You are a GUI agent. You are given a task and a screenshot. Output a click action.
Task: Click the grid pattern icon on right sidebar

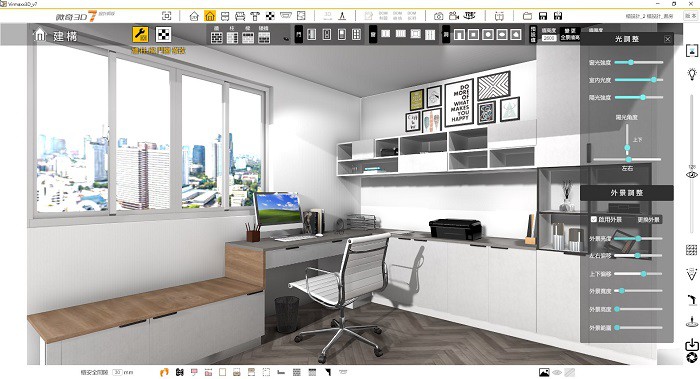pos(692,250)
